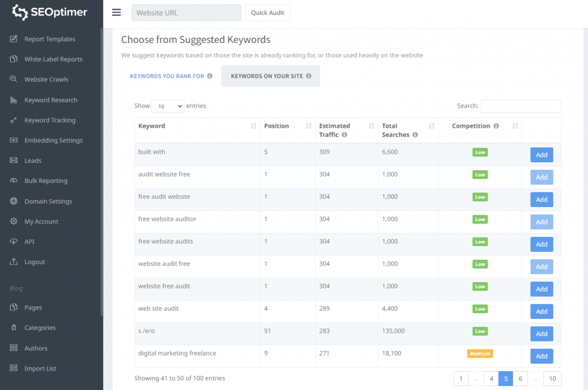This screenshot has width=588, height=390.
Task: Switch to Keywords You Rank For tab
Action: tap(171, 76)
